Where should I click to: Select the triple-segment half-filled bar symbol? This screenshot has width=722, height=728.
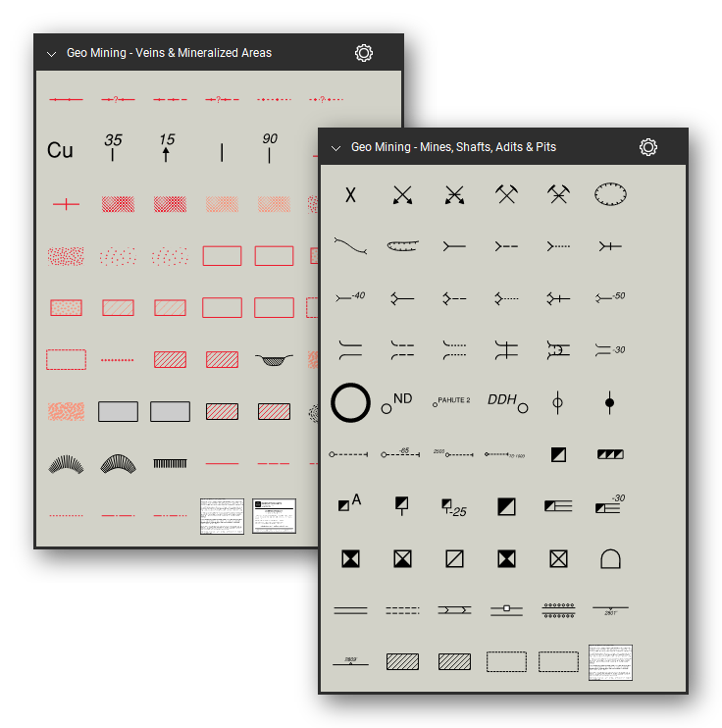[610, 454]
